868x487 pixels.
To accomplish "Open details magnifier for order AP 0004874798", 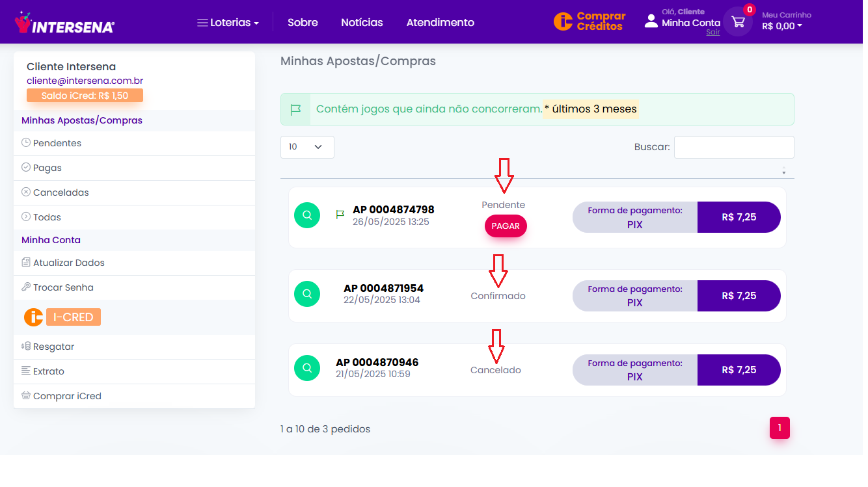I will (x=307, y=215).
